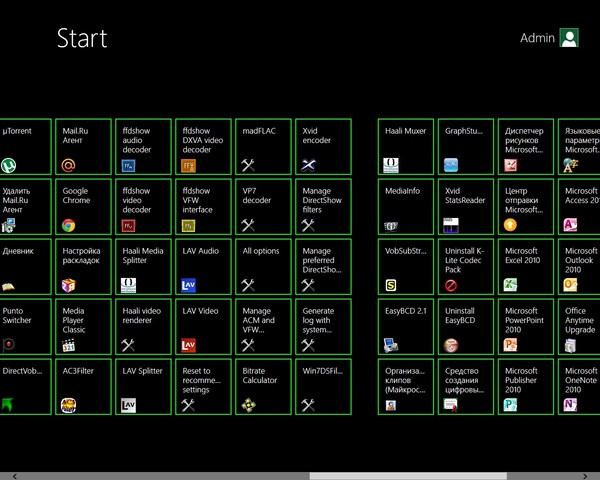Image resolution: width=600 pixels, height=480 pixels.
Task: Open Manage preferred DirectShow tile
Action: click(323, 267)
